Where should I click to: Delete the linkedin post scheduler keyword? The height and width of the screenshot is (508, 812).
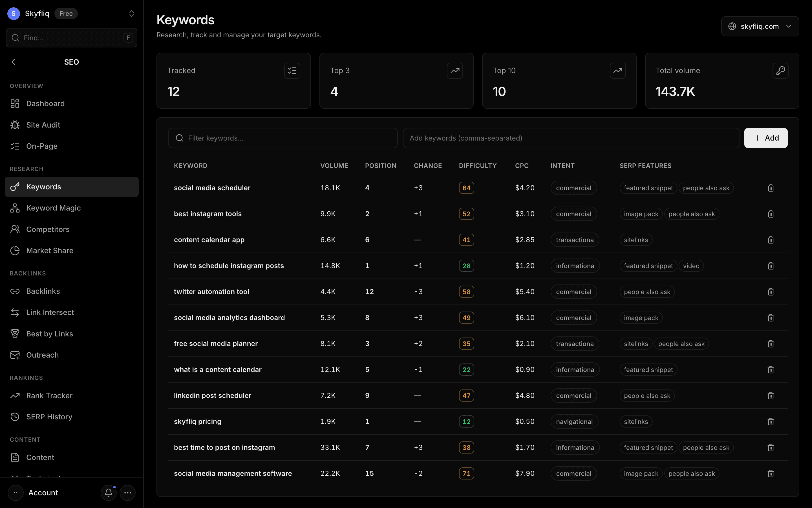(x=770, y=395)
